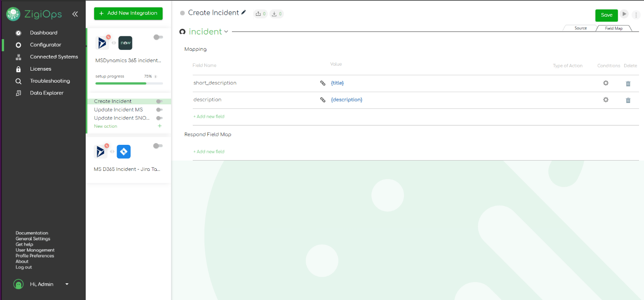Click the Licenses lock icon
The height and width of the screenshot is (300, 644).
[x=18, y=69]
